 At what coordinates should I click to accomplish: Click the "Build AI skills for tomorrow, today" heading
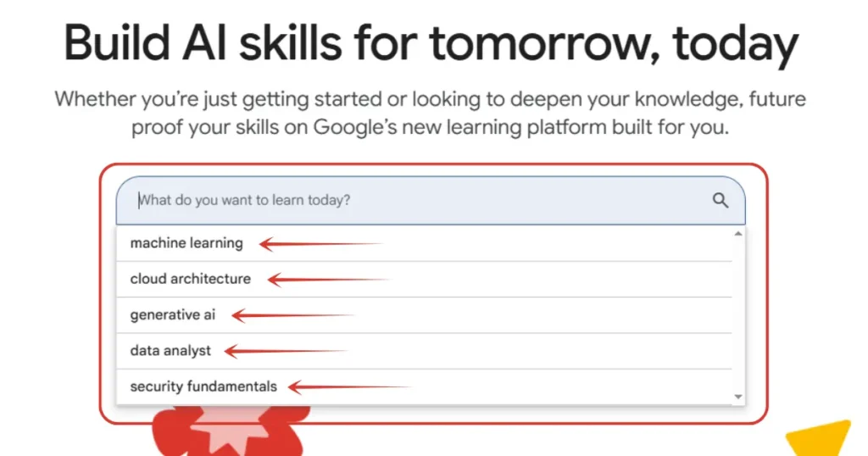[x=431, y=44]
